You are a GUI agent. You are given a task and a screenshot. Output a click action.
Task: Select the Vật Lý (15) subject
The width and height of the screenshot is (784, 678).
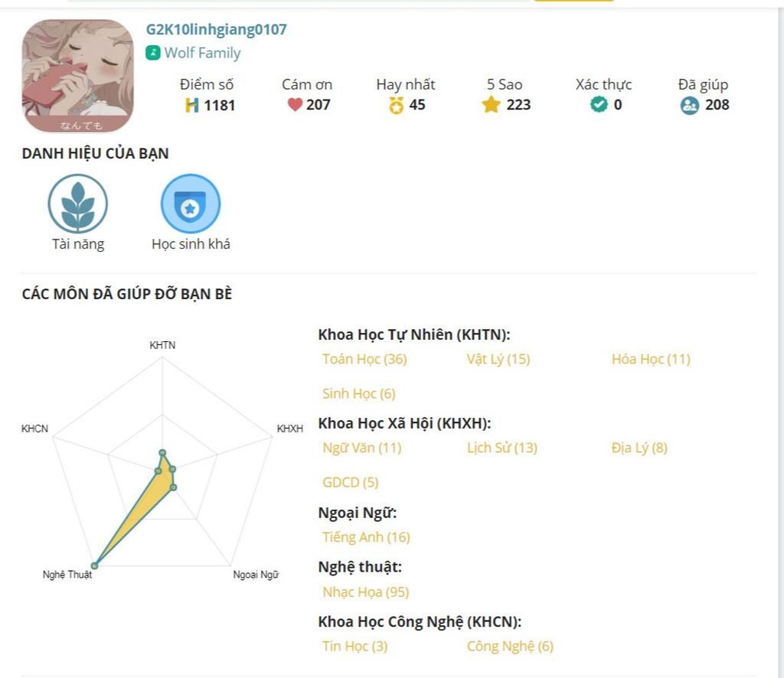(x=498, y=359)
